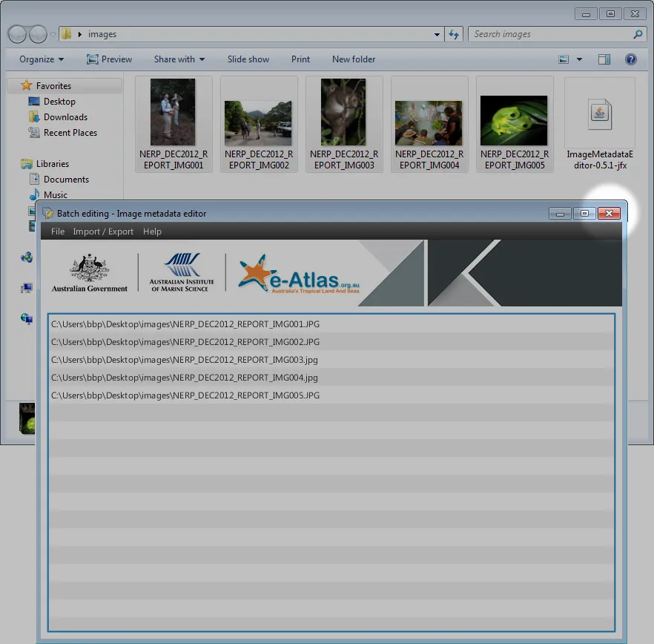Click the e-Atlas starfish logo
The width and height of the screenshot is (654, 644).
pyautogui.click(x=299, y=274)
